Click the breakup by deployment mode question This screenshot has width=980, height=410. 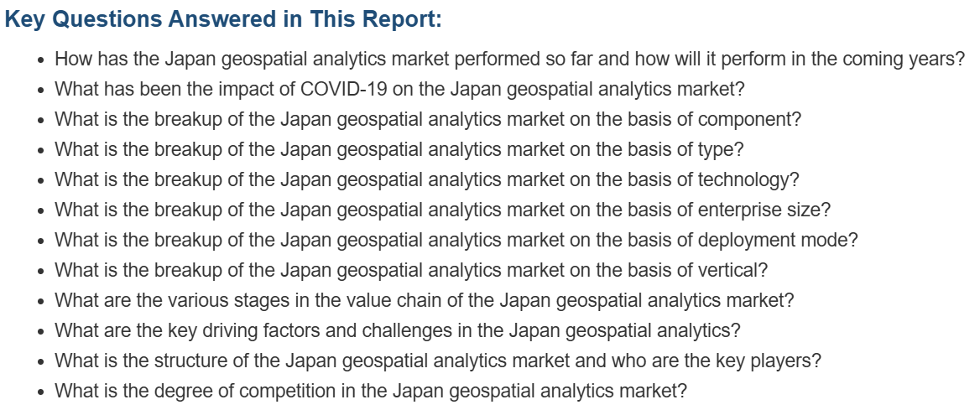click(456, 241)
